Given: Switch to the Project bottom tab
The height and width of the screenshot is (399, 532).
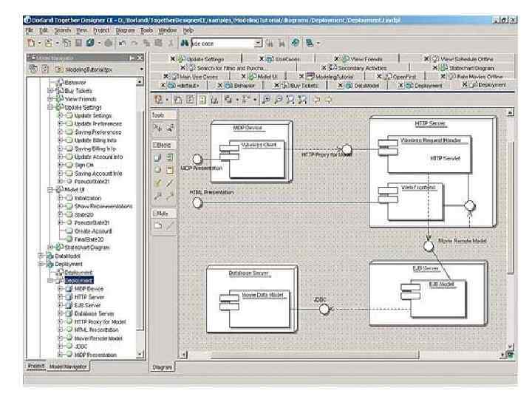Looking at the screenshot, I should point(36,366).
